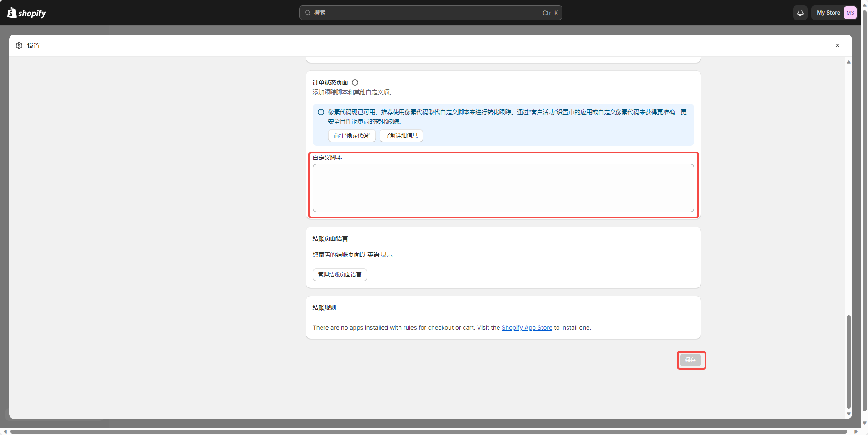Click the 前往"像素代码" button
This screenshot has height=435, width=868.
pyautogui.click(x=352, y=136)
